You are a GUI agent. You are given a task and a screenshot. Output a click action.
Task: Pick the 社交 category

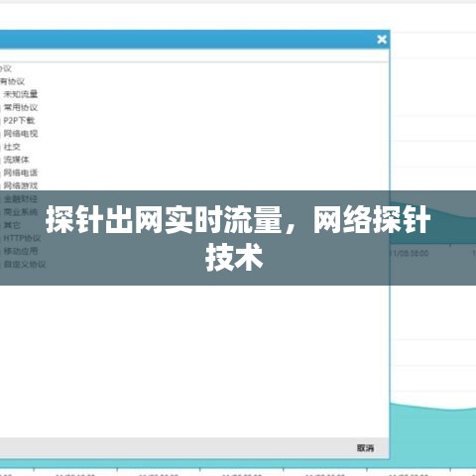(12, 147)
